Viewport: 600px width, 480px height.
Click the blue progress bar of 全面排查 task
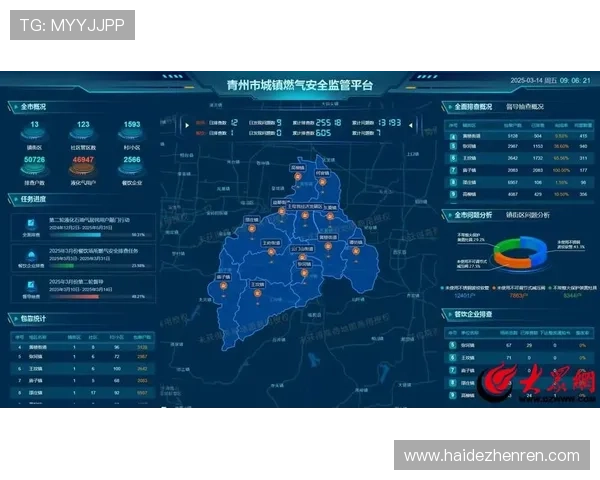click(75, 235)
